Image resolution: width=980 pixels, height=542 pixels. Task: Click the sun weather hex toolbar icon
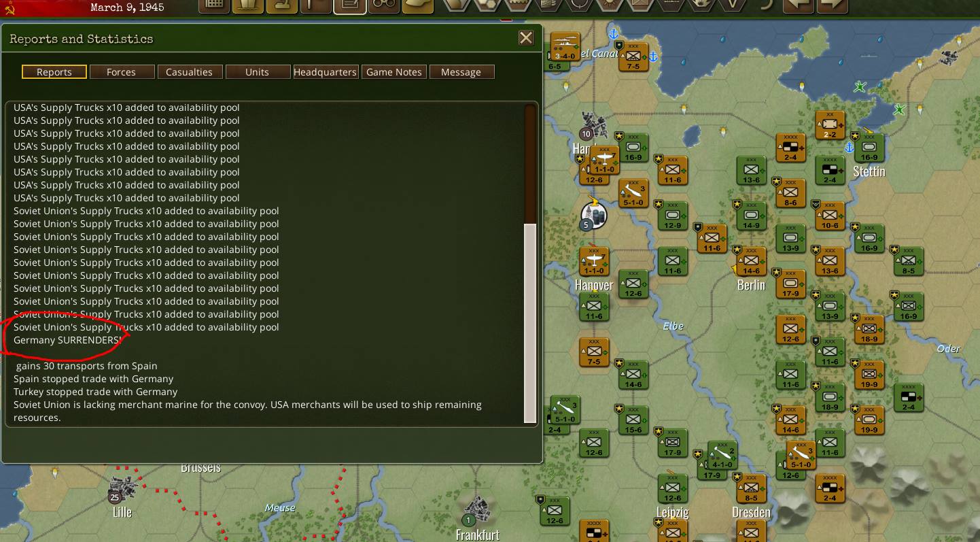[610, 5]
